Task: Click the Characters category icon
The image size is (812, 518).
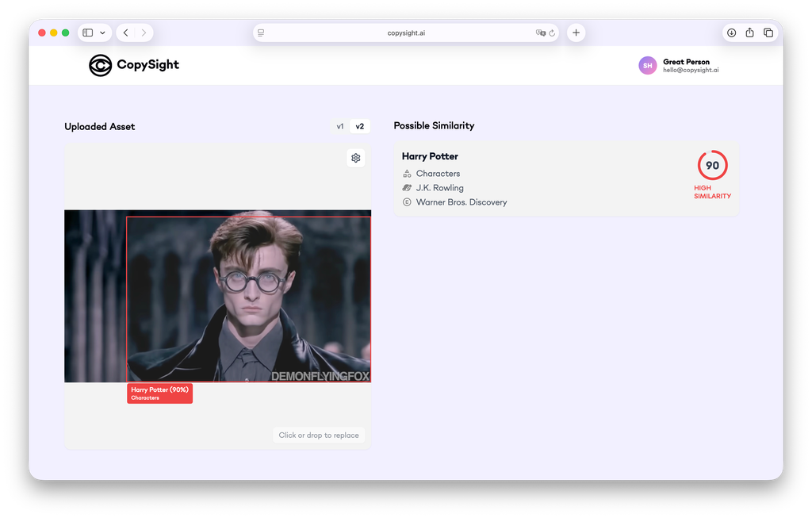Action: click(407, 174)
